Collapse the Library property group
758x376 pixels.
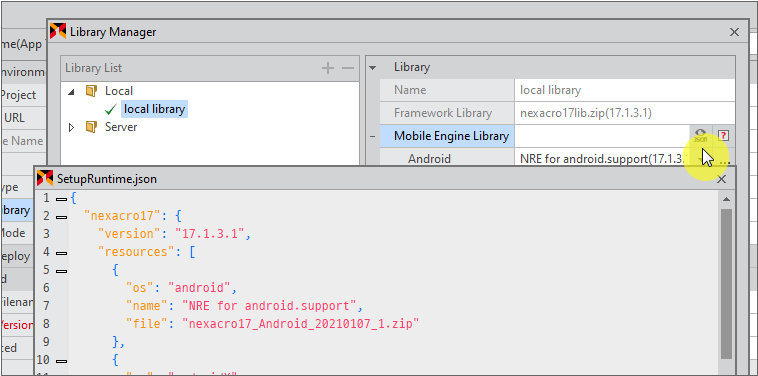(x=372, y=68)
